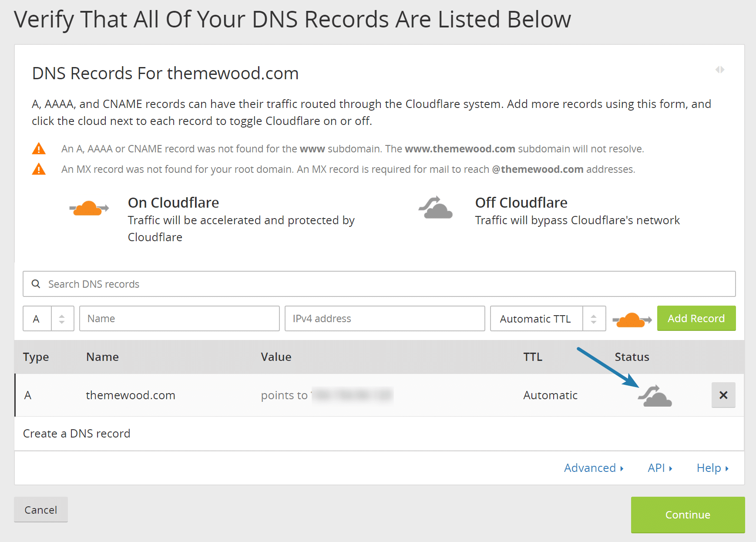
Task: Focus the IPv4 address input field
Action: pyautogui.click(x=385, y=318)
